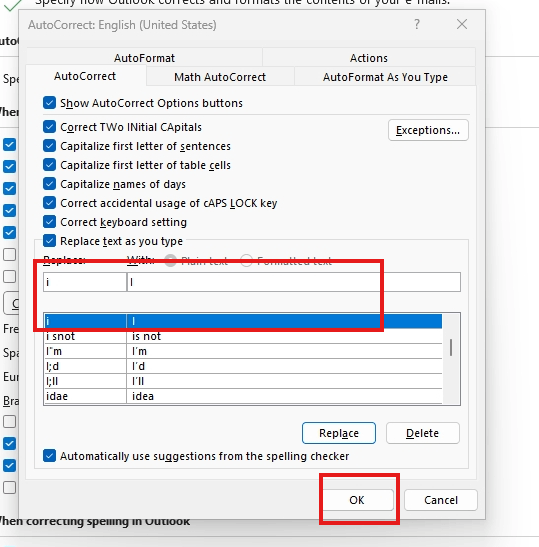Toggle Capitalize names of days
The image size is (539, 547).
(49, 184)
